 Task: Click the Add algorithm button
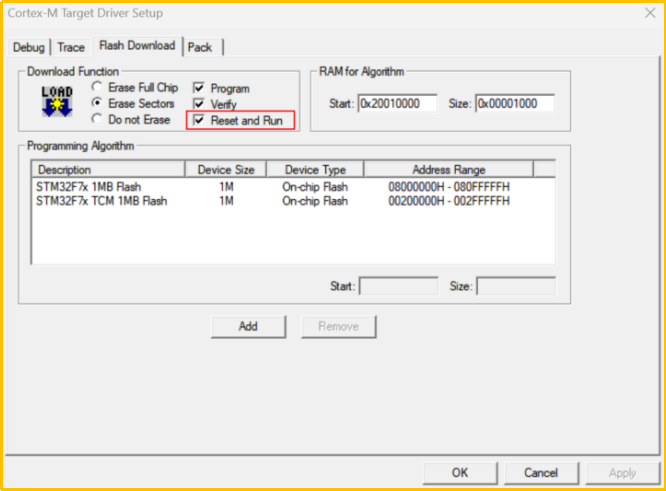pyautogui.click(x=248, y=326)
